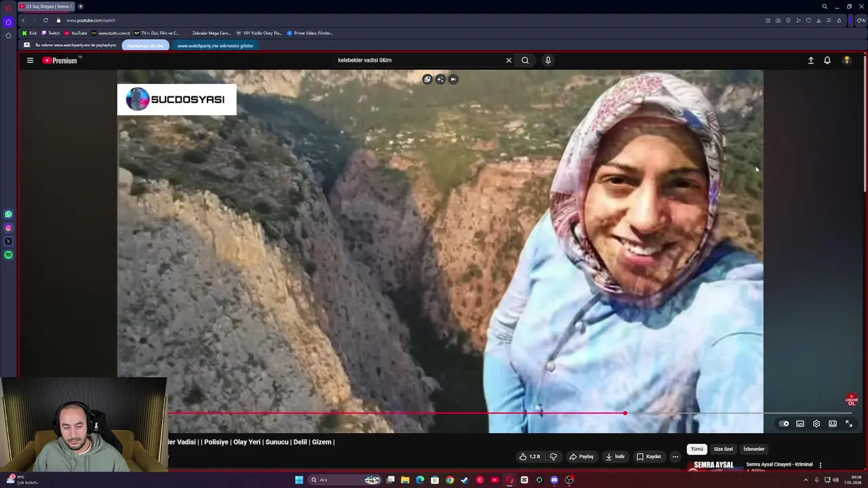Screen dimensions: 868x488
Task: Open options for Semra Aysal Cinayeti video
Action: coord(821,465)
